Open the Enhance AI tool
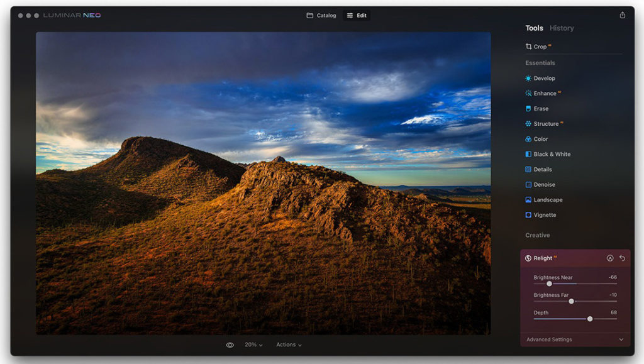Image resolution: width=644 pixels, height=364 pixels. pyautogui.click(x=545, y=93)
